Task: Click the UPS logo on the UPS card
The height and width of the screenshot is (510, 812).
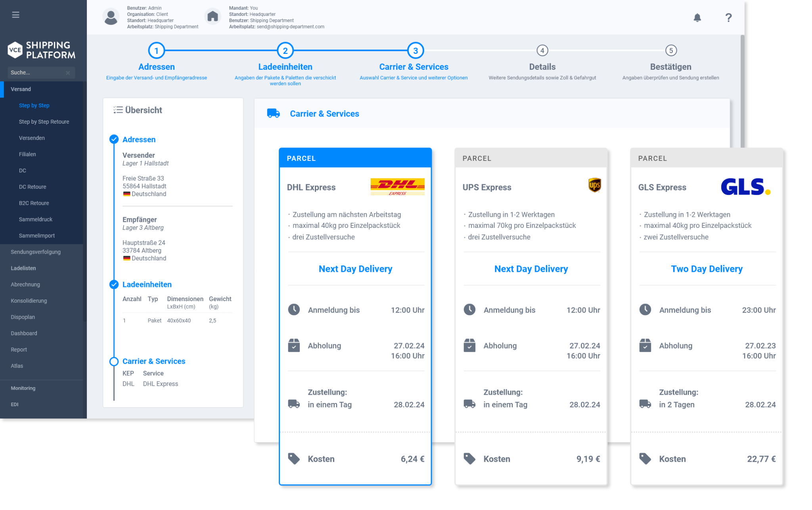Action: point(594,185)
